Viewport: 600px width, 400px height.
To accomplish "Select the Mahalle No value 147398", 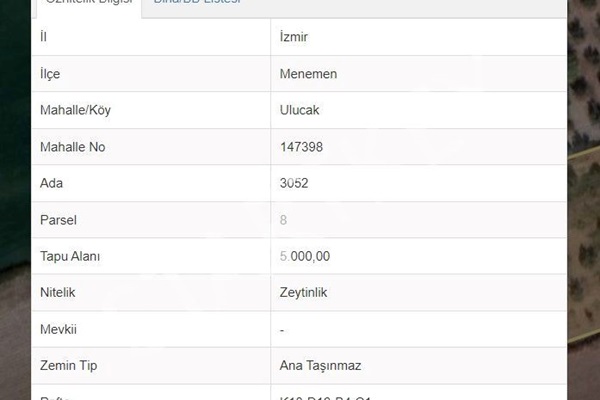I will pyautogui.click(x=302, y=147).
